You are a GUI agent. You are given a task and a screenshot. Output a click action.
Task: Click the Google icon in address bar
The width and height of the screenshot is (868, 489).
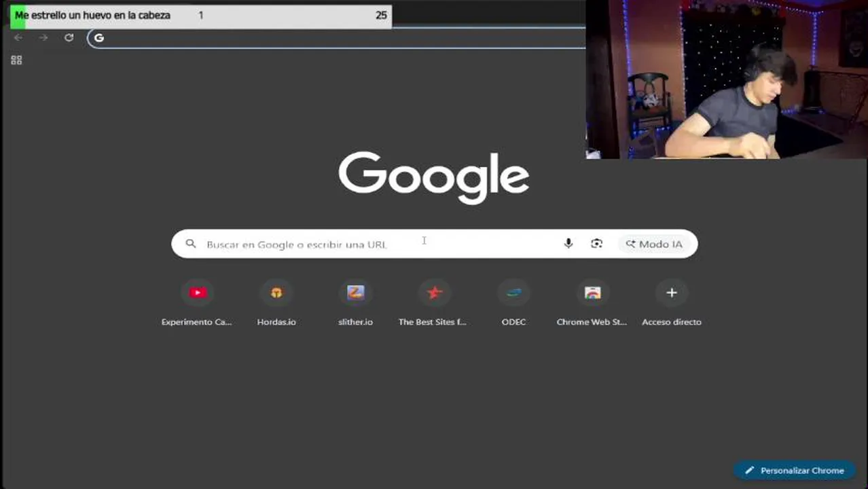pos(99,37)
